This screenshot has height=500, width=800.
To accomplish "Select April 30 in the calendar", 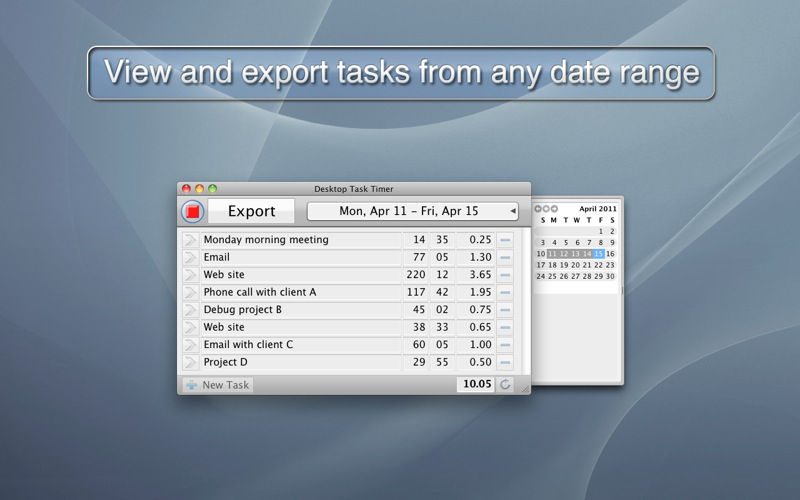I will coord(610,276).
